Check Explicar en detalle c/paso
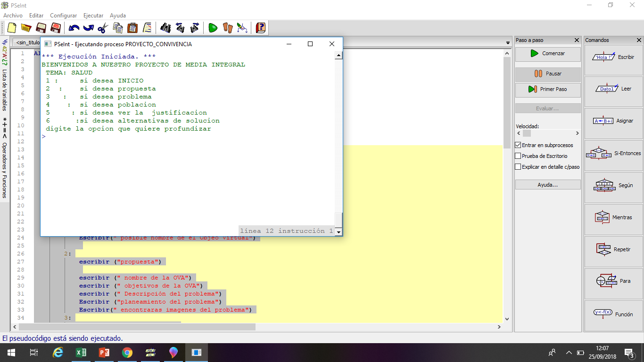This screenshot has width=644, height=362. [x=518, y=167]
